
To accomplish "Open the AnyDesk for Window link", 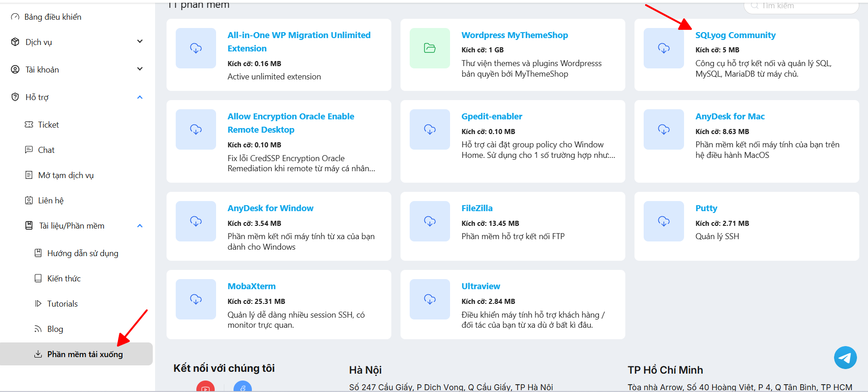I will click(270, 208).
